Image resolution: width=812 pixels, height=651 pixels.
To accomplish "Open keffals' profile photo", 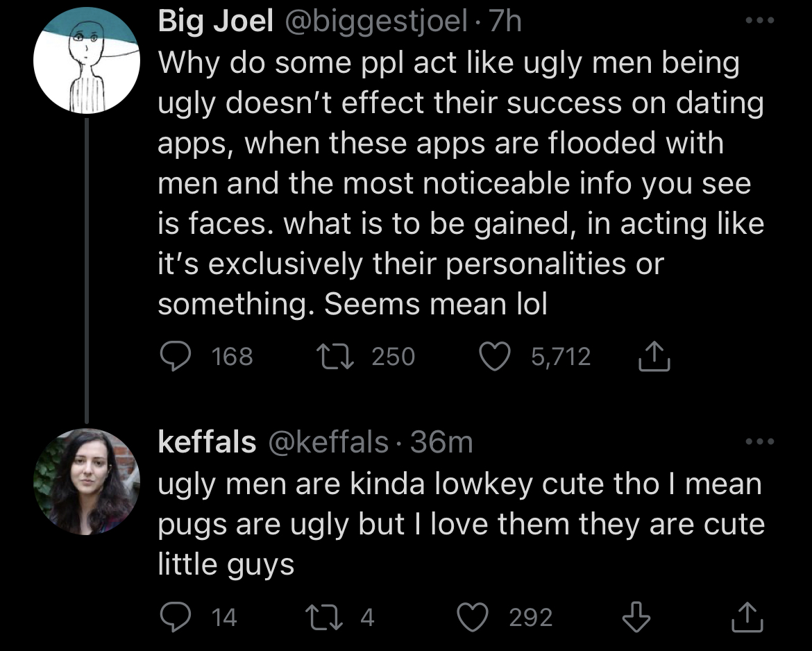I will [87, 482].
